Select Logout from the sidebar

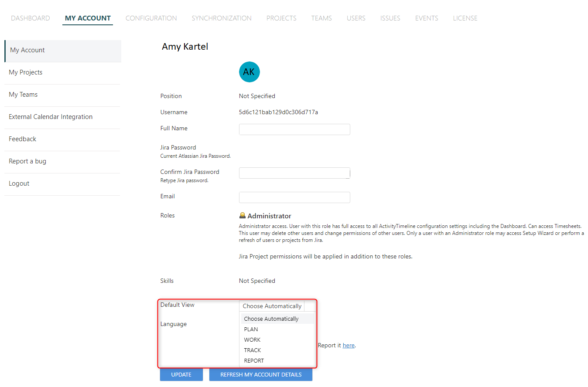[x=19, y=183]
